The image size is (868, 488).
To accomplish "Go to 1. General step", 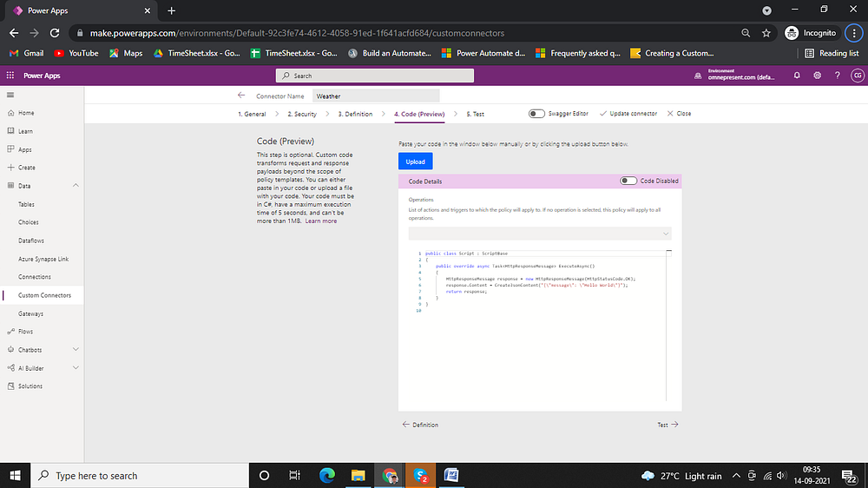I will click(252, 114).
